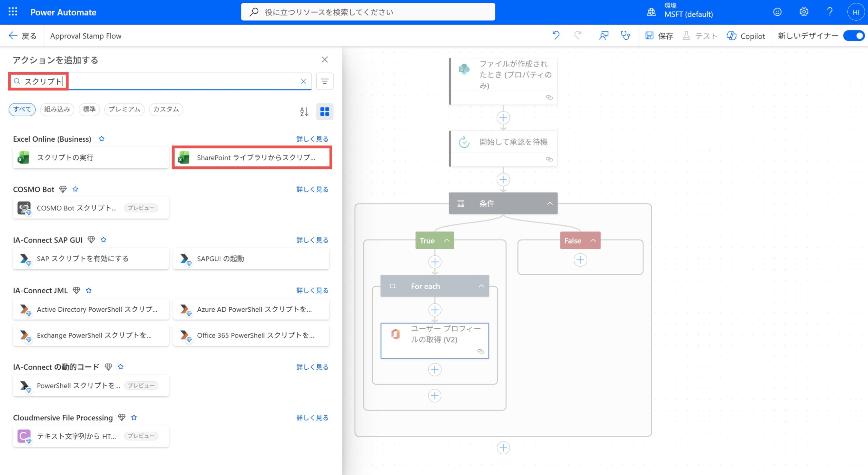Click the filter icon beside search box

click(x=324, y=81)
